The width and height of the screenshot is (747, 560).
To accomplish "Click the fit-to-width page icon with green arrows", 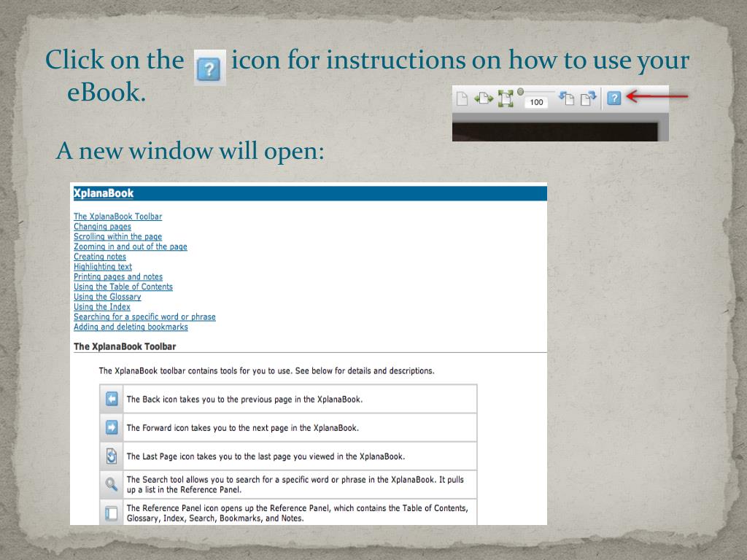I will [484, 98].
